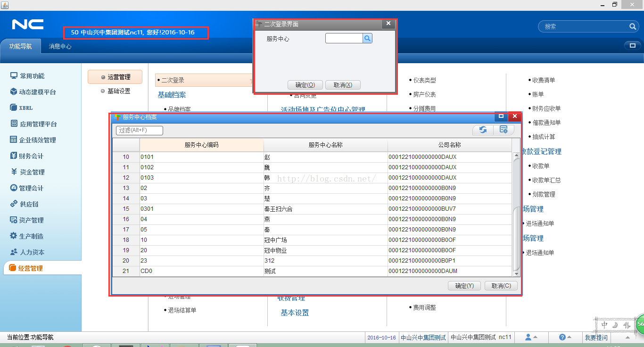Click the 服务中心编码 column header
The height and width of the screenshot is (347, 644).
coord(201,145)
